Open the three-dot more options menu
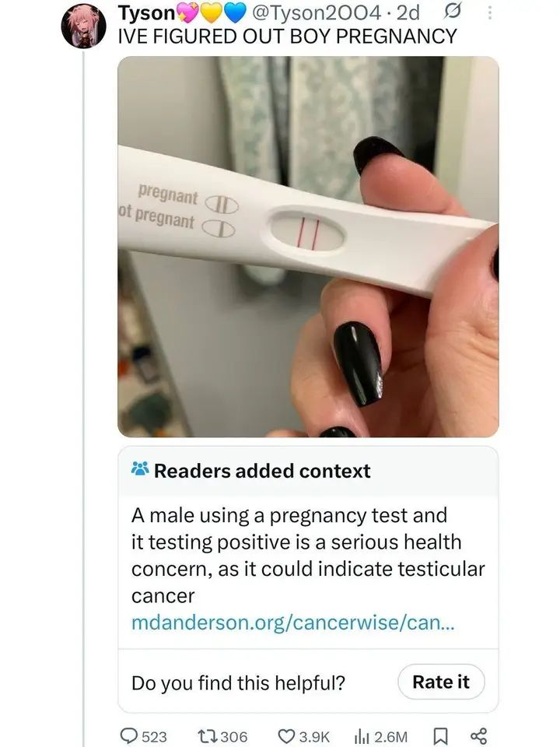560x747 pixels. coord(489,12)
